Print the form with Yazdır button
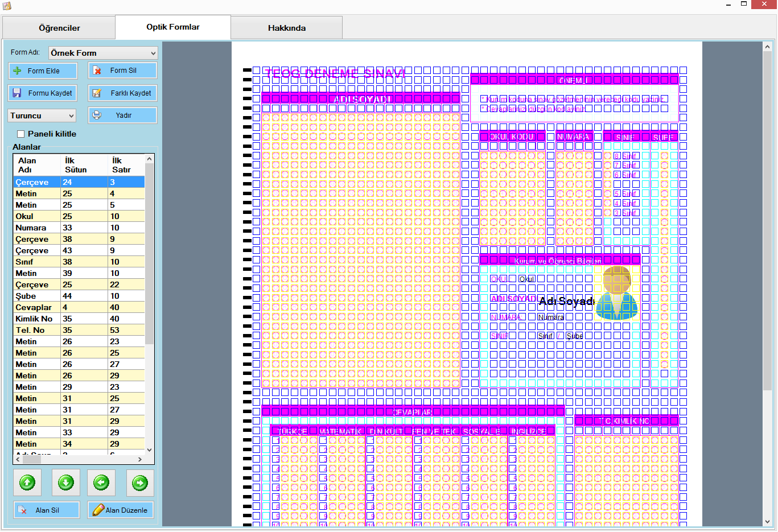 (x=122, y=116)
